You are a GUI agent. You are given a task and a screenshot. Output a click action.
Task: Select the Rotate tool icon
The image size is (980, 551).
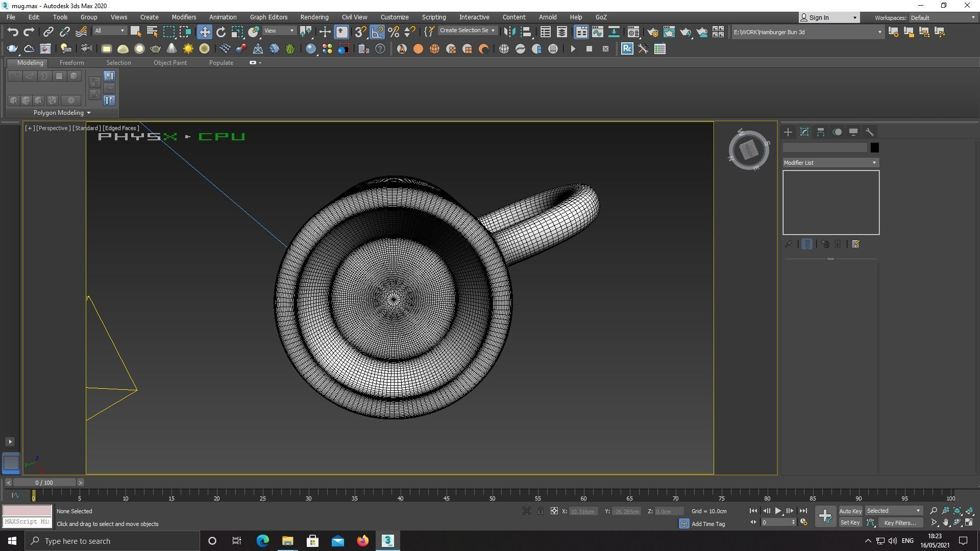tap(221, 32)
